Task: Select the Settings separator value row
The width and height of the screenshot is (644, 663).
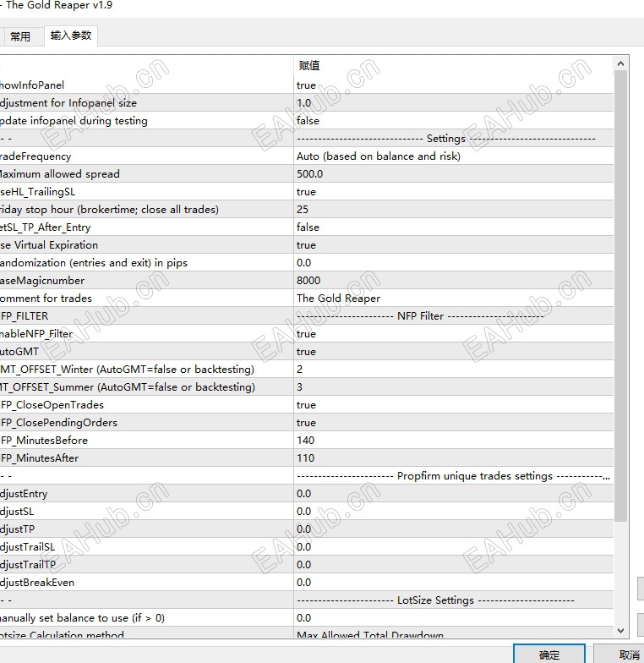Action: 453,139
